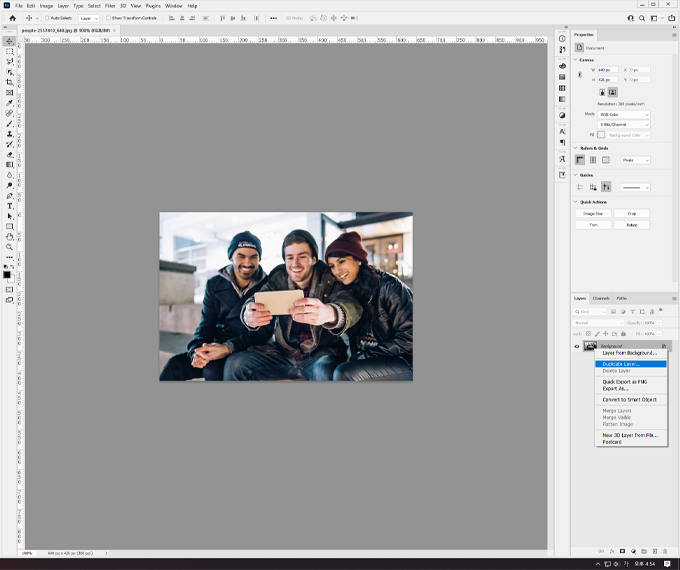Viewport: 680px width, 570px height.
Task: Select the Brush tool
Action: [x=9, y=124]
